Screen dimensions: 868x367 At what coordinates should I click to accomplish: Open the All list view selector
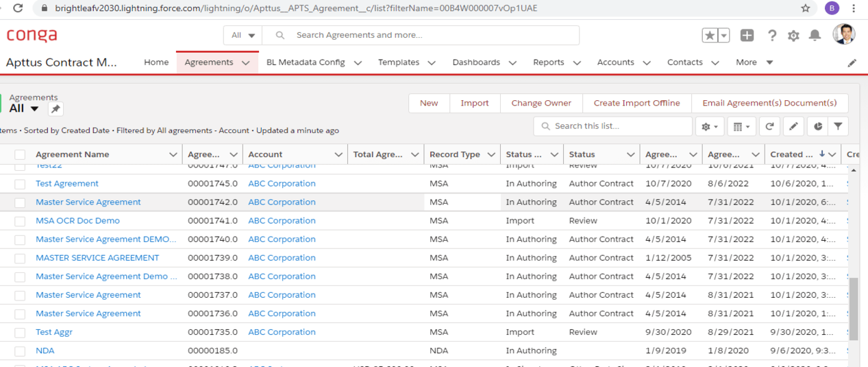24,108
